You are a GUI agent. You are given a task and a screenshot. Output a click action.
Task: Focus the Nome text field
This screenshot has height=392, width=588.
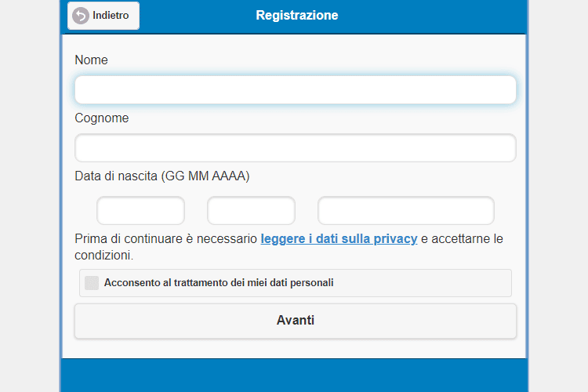tap(296, 90)
